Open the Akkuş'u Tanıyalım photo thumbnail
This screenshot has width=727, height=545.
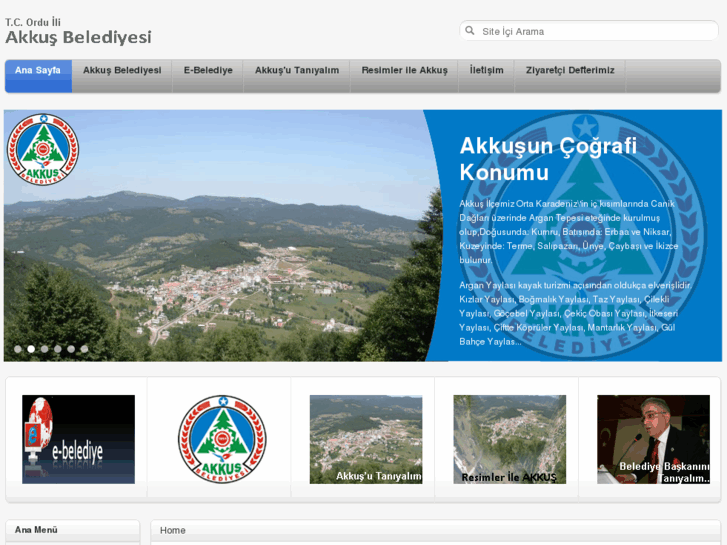tap(366, 439)
